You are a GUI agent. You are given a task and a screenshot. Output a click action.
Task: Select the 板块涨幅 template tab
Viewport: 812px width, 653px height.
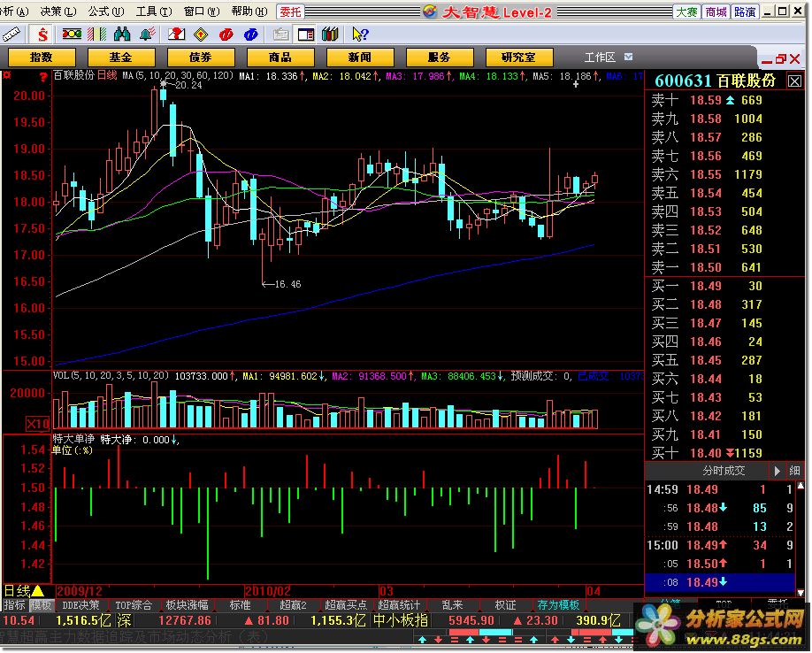coord(187,605)
